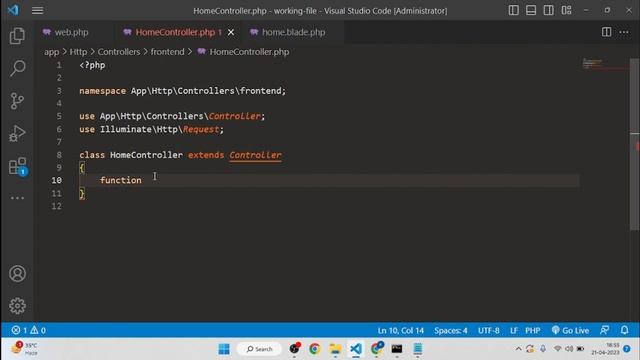This screenshot has width=640, height=360.
Task: Change end of line sequence LF
Action: point(514,331)
